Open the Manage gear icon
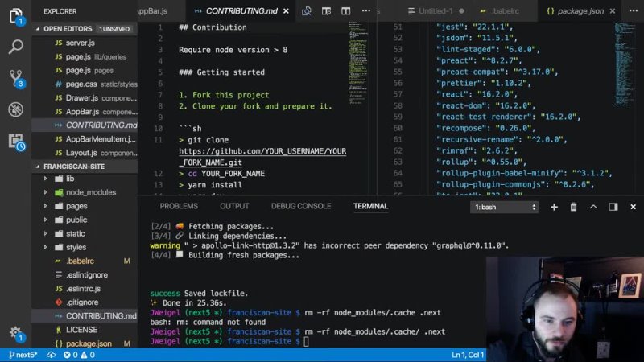Screen dimensions: 644x362 (15, 333)
